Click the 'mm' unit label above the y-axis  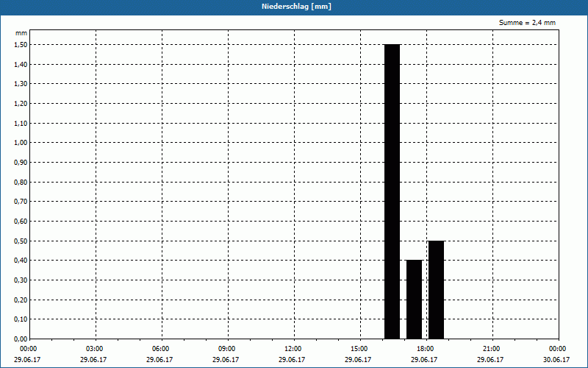(x=21, y=33)
